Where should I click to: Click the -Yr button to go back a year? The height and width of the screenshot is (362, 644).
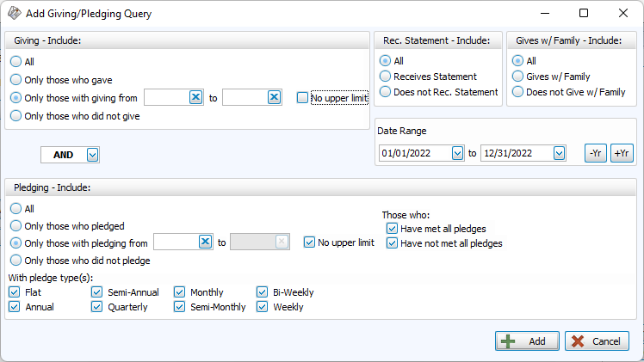595,153
